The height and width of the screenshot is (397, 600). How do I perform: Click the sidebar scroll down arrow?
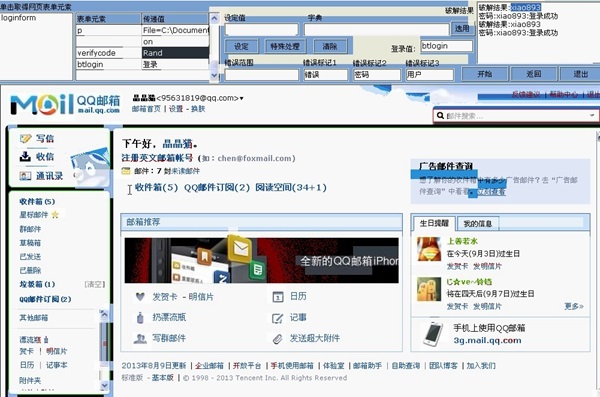(x=104, y=386)
